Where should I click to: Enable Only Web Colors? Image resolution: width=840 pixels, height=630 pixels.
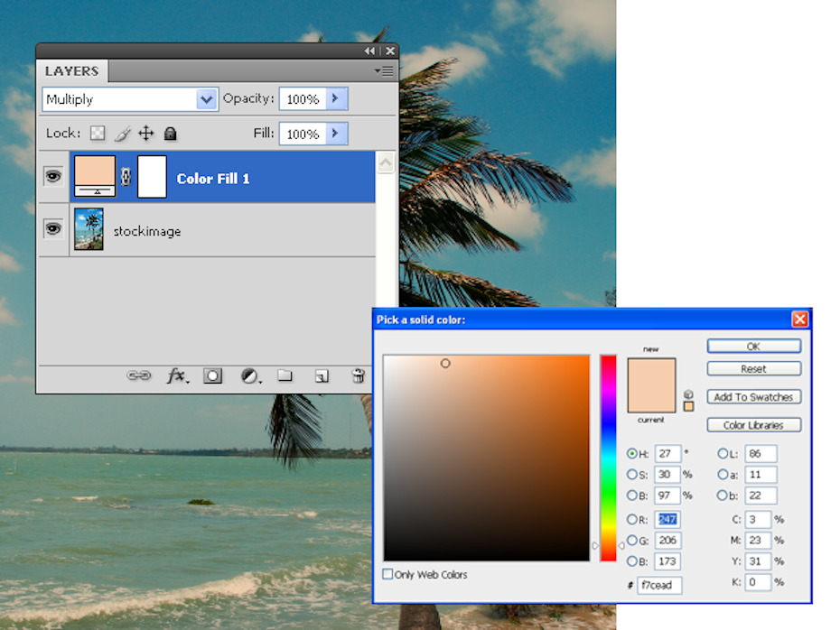[x=387, y=574]
